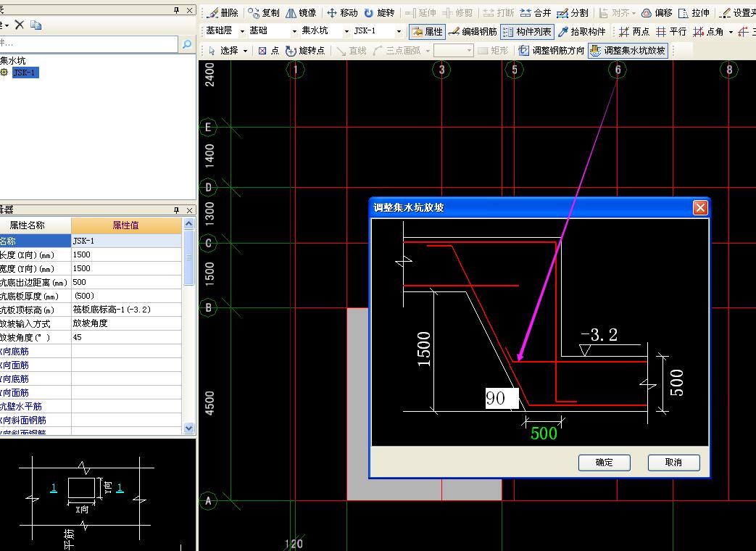Click the 设置夹点 grip settings tool
Image resolution: width=756 pixels, height=551 pixels.
[x=738, y=13]
